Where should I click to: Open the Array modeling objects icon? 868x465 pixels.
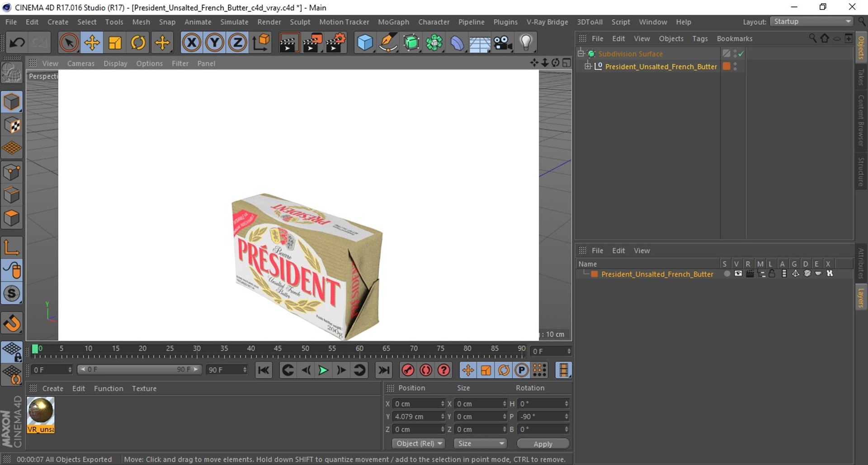434,43
